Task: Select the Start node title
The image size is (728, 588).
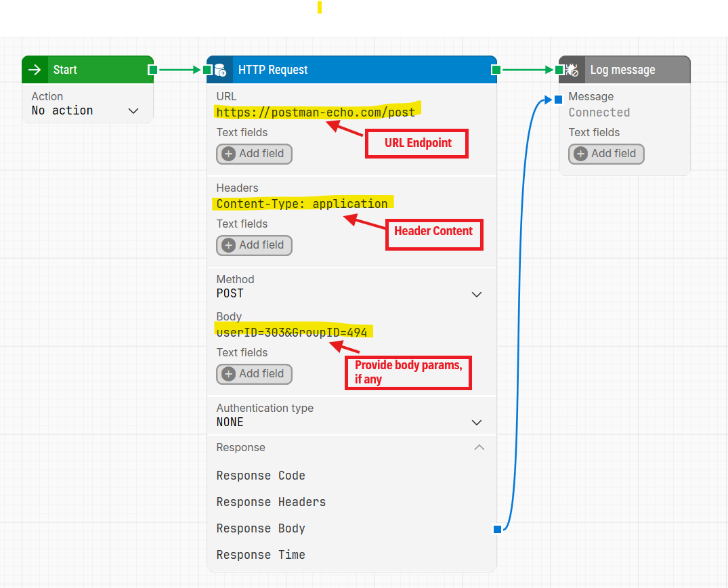Action: (65, 70)
